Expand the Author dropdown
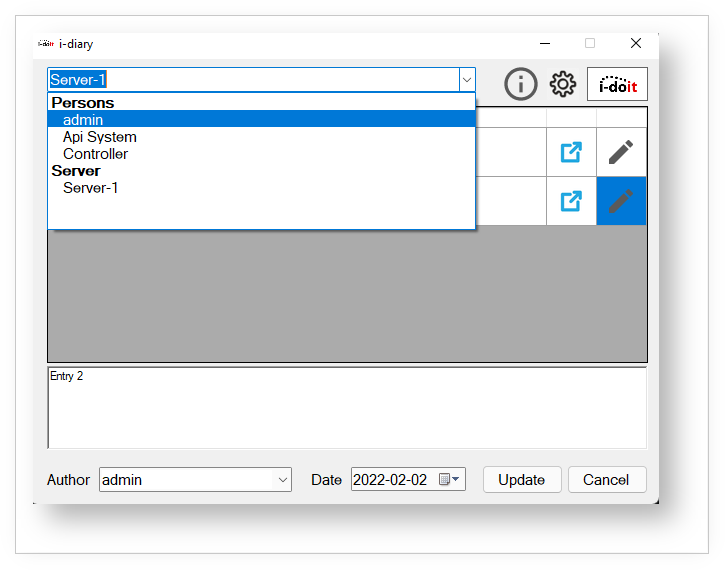Screen dimensions: 725x570 tap(282, 480)
